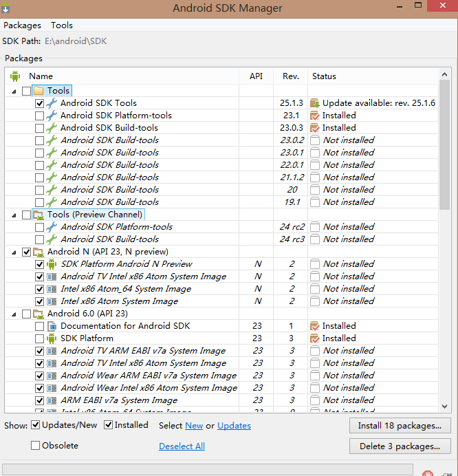Click Delete 3 packages button

(400, 446)
